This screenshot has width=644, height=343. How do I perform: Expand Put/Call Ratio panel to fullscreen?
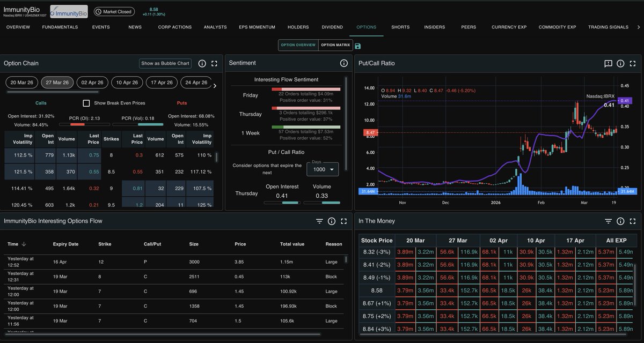click(x=632, y=63)
